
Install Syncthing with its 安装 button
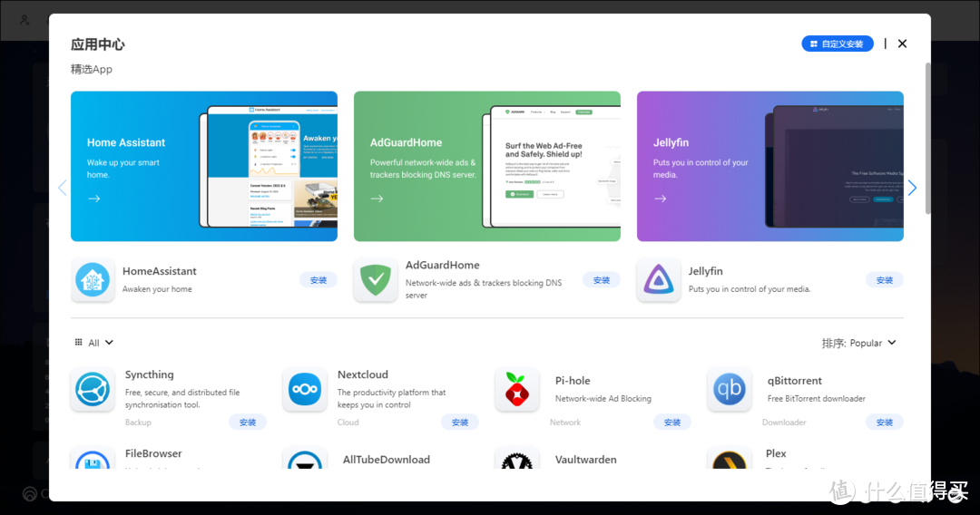(x=248, y=422)
